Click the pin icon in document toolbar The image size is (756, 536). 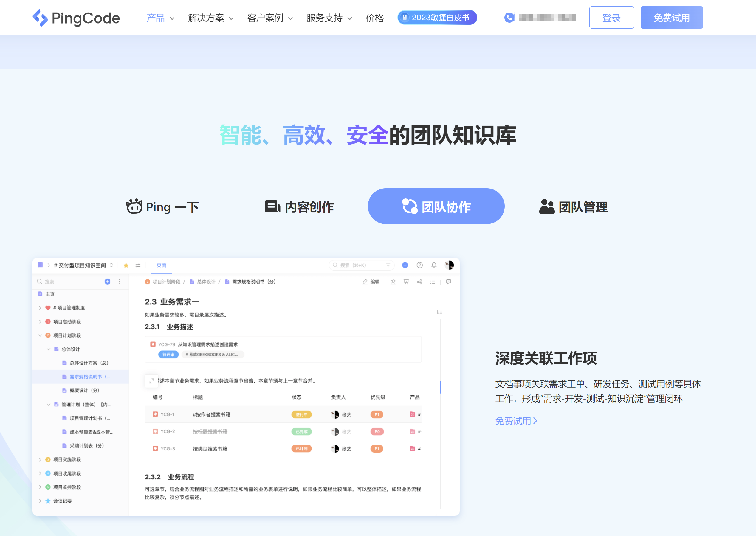[393, 282]
